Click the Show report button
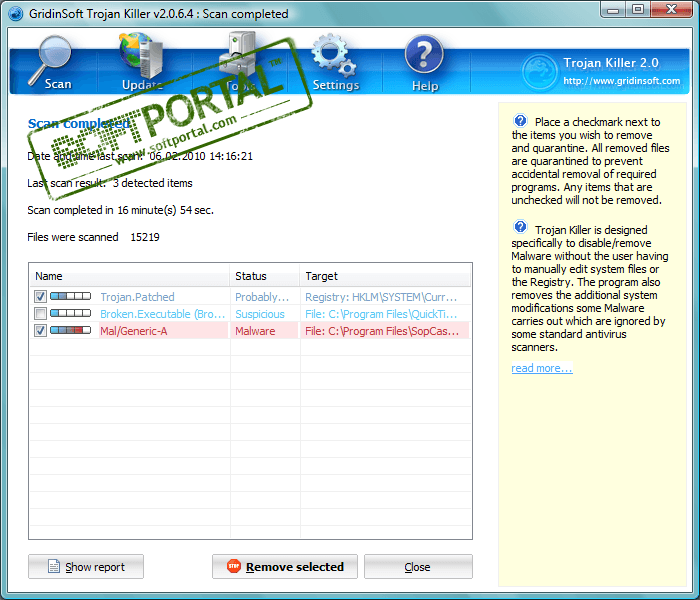Viewport: 700px width, 600px height. (86, 567)
